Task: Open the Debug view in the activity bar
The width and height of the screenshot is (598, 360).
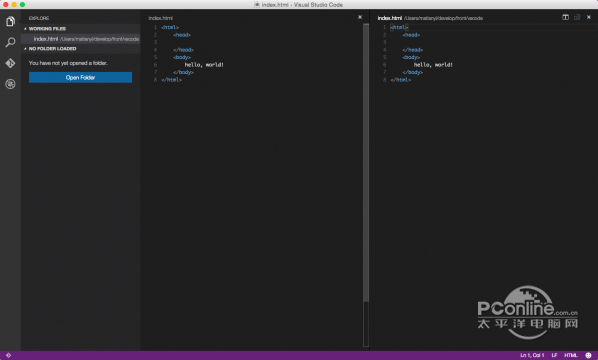Action: [10, 84]
